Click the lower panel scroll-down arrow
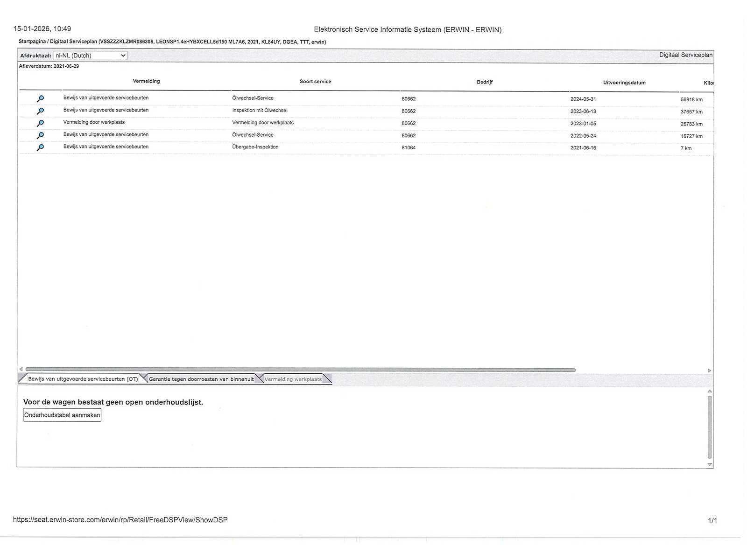Viewport: 747px width, 560px height. pos(710,464)
